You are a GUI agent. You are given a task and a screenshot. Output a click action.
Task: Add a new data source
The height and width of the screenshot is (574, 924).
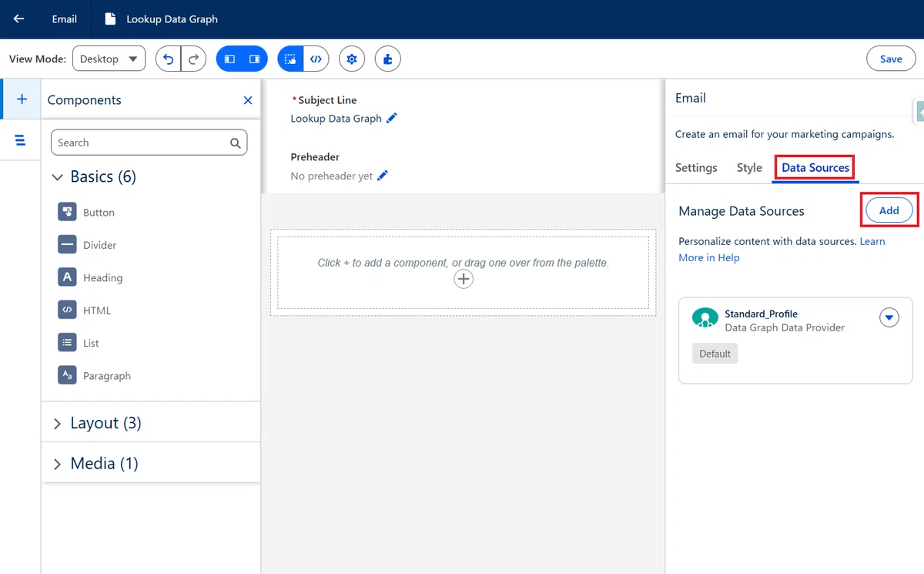(889, 210)
